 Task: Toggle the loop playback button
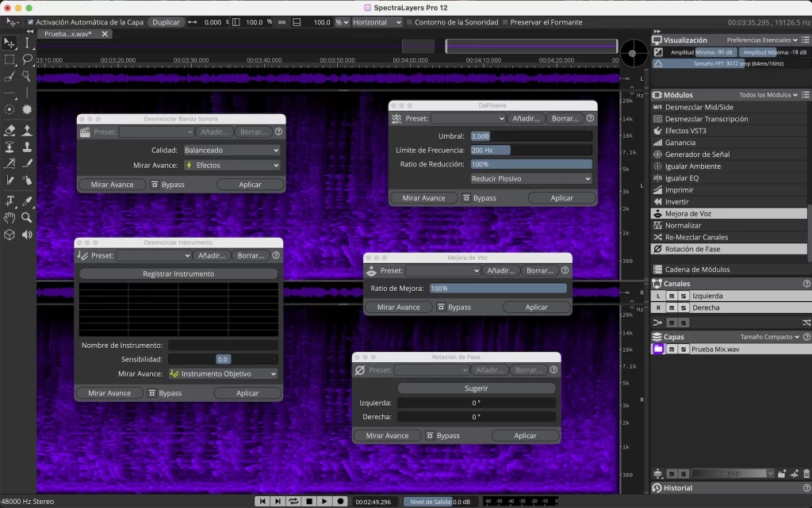[x=294, y=501]
